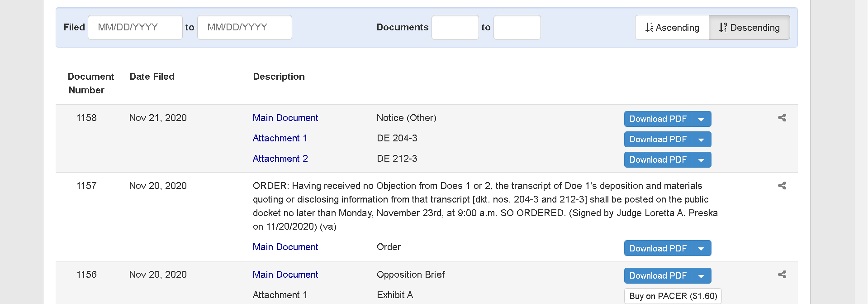
Task: Select the 'Exhibit A' label
Action: coord(395,295)
